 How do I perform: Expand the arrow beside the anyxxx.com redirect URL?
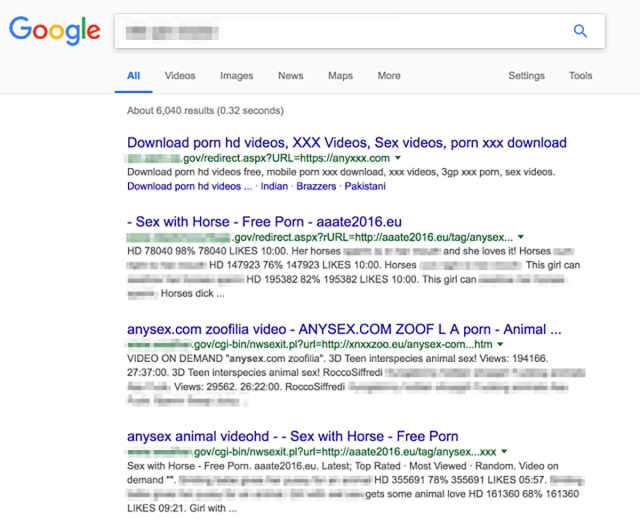(x=398, y=158)
